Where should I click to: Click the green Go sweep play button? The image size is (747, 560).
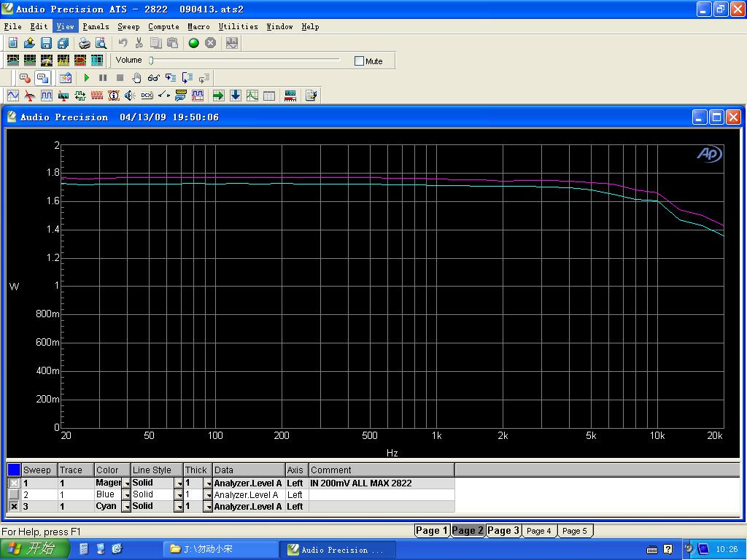click(x=87, y=78)
